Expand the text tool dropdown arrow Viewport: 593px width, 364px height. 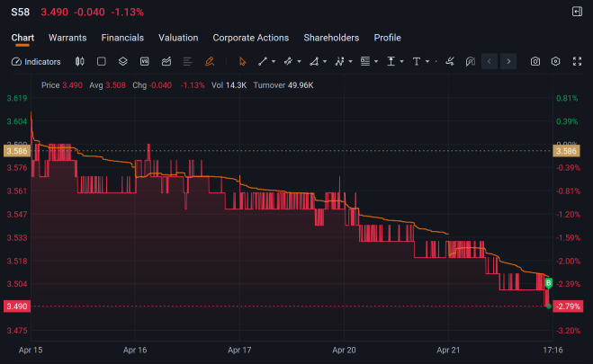[x=427, y=61]
